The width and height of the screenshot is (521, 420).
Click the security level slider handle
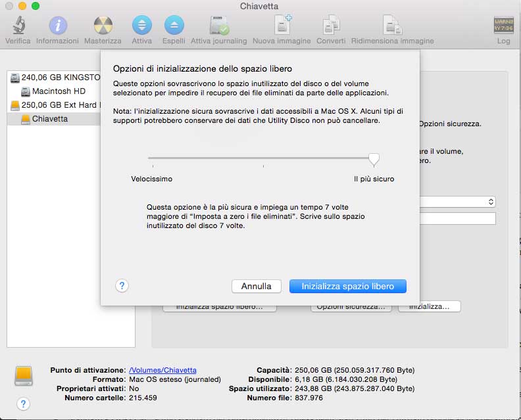(x=374, y=159)
